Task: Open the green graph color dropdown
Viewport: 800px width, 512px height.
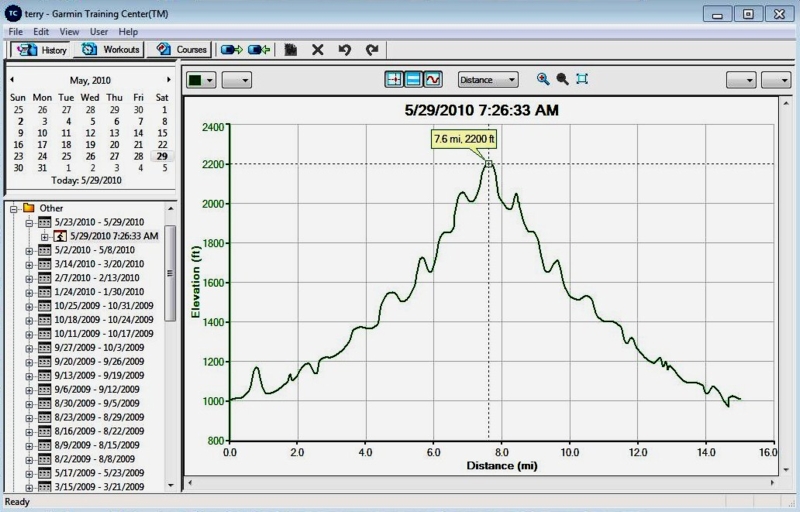Action: (201, 79)
